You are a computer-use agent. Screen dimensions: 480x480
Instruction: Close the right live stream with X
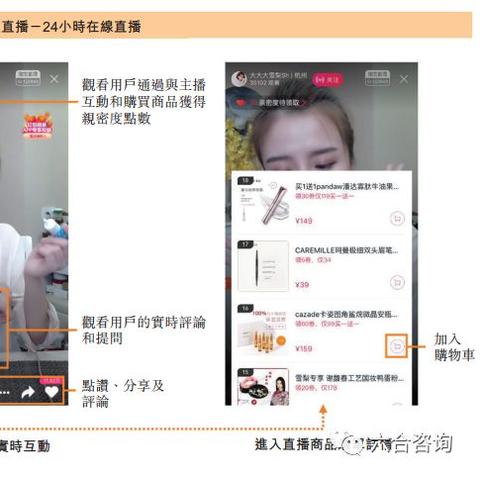tap(404, 79)
